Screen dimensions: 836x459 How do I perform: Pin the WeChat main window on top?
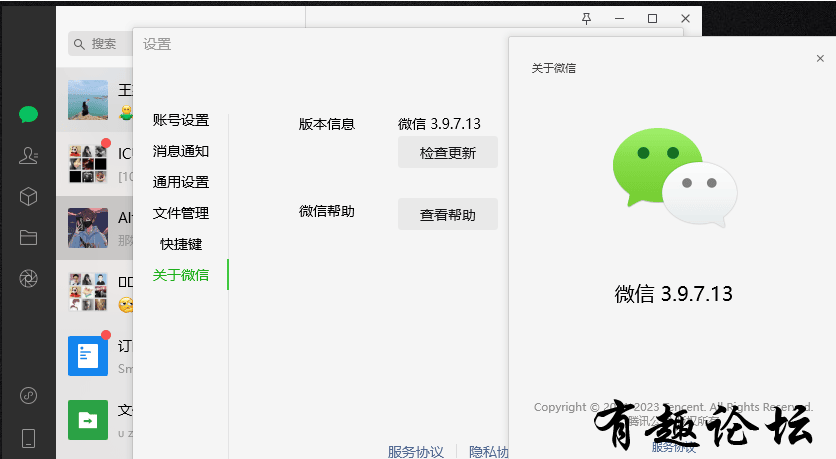[586, 19]
